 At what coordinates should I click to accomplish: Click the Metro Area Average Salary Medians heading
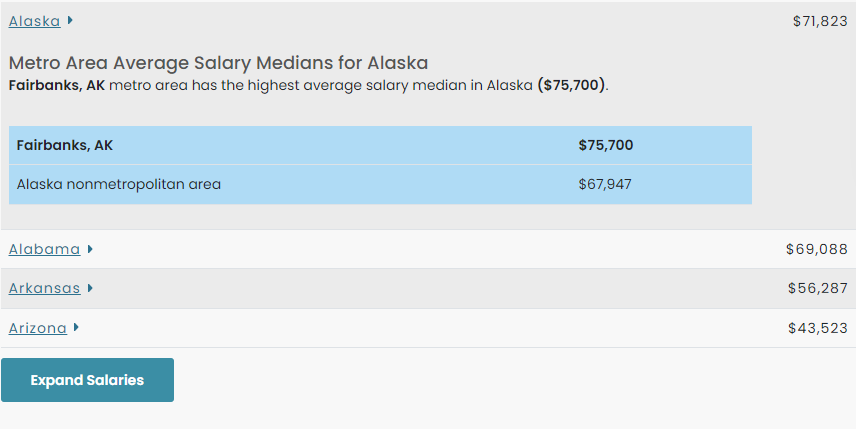pyautogui.click(x=218, y=63)
